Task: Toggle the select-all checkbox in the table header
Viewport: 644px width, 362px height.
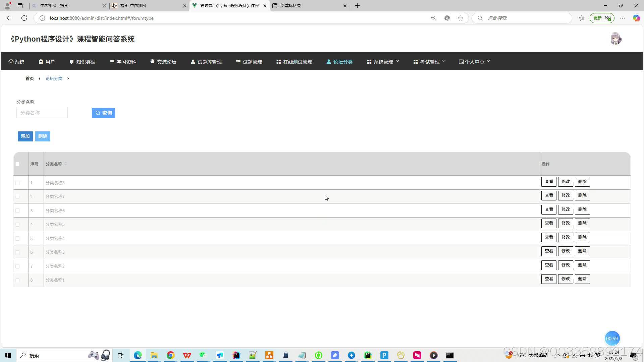Action: coord(17,164)
